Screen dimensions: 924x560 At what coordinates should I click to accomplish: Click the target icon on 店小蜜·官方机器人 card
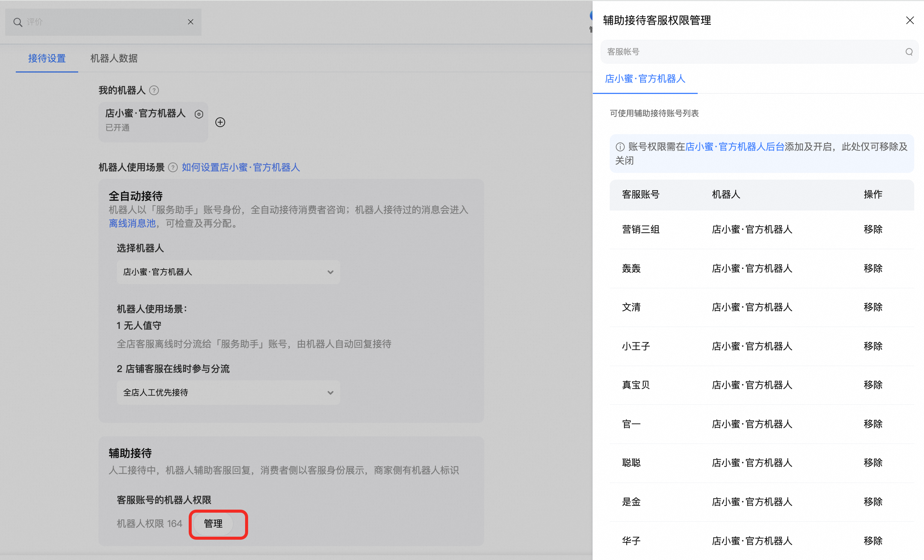point(198,114)
